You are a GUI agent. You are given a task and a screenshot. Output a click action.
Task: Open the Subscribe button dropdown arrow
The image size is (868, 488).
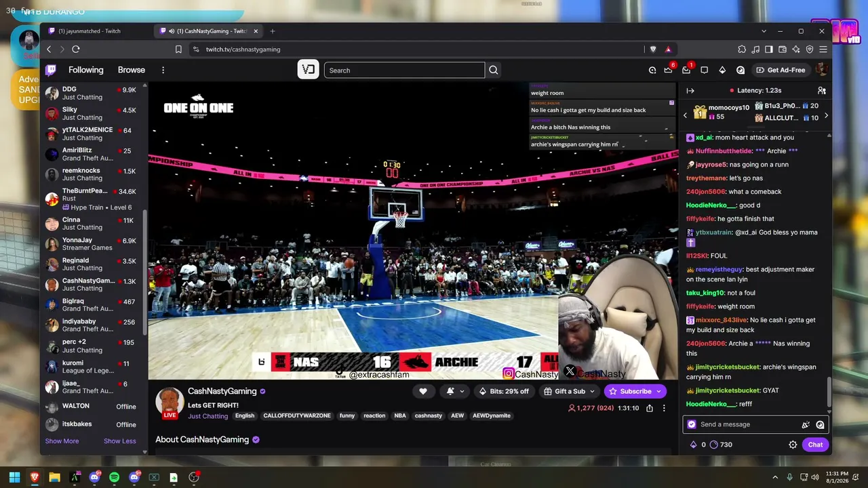point(659,391)
